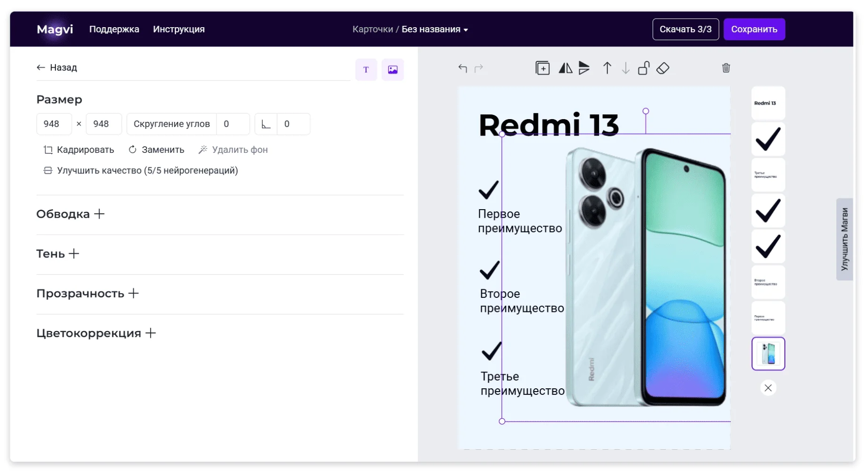Image resolution: width=868 pixels, height=476 pixels.
Task: Select the text tool T icon
Action: pyautogui.click(x=366, y=70)
